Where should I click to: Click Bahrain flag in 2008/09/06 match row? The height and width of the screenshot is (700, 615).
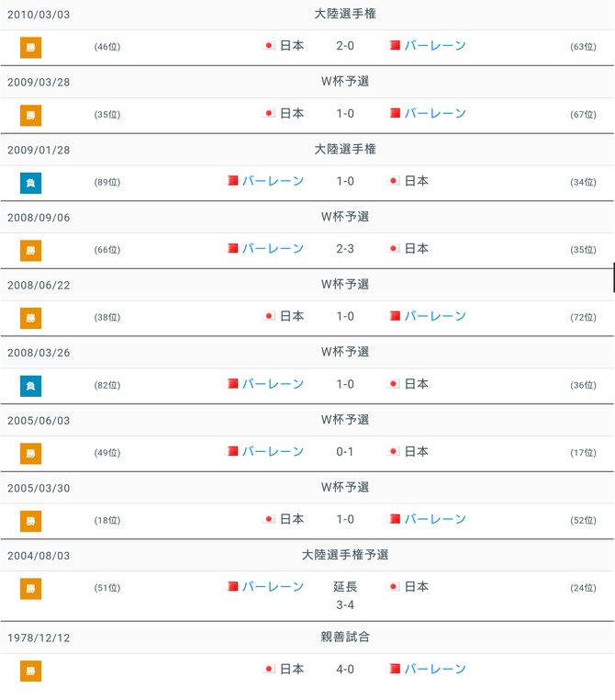click(233, 249)
